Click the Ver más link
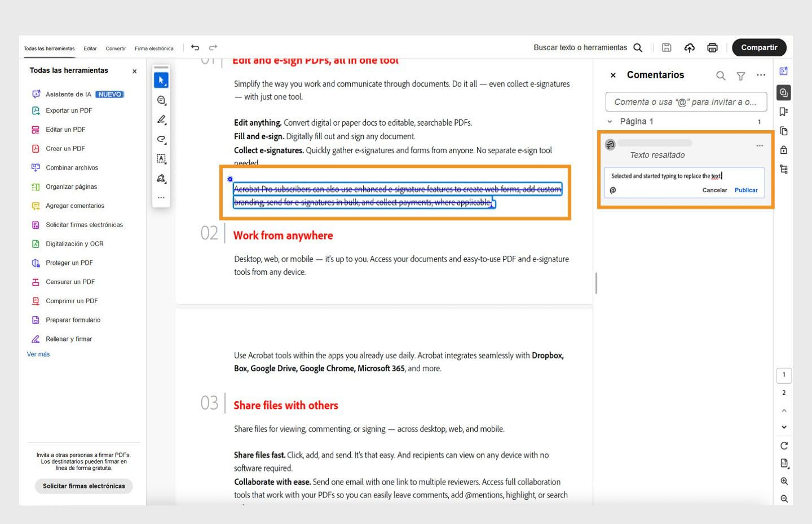This screenshot has width=812, height=524. click(38, 354)
